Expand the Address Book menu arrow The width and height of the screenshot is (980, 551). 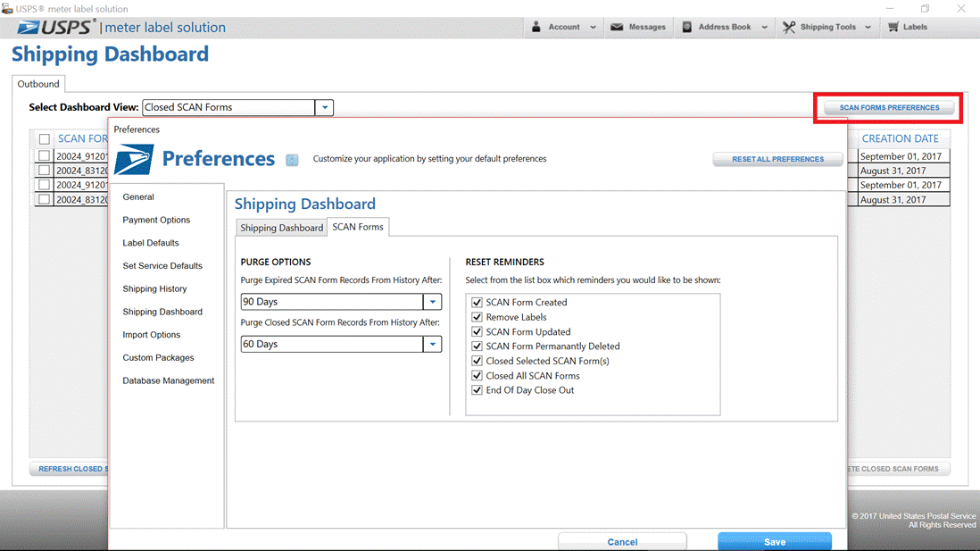pyautogui.click(x=764, y=28)
